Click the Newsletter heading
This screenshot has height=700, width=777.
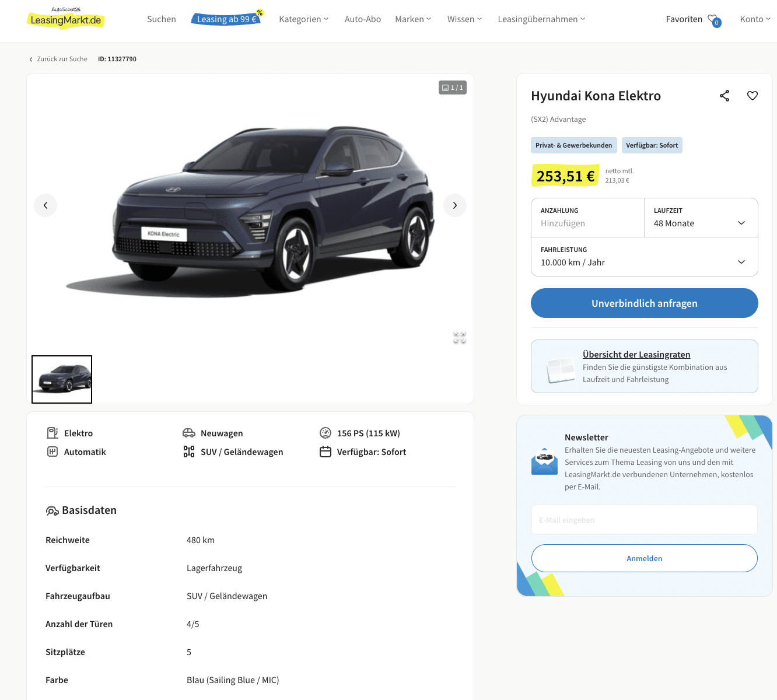coord(586,437)
